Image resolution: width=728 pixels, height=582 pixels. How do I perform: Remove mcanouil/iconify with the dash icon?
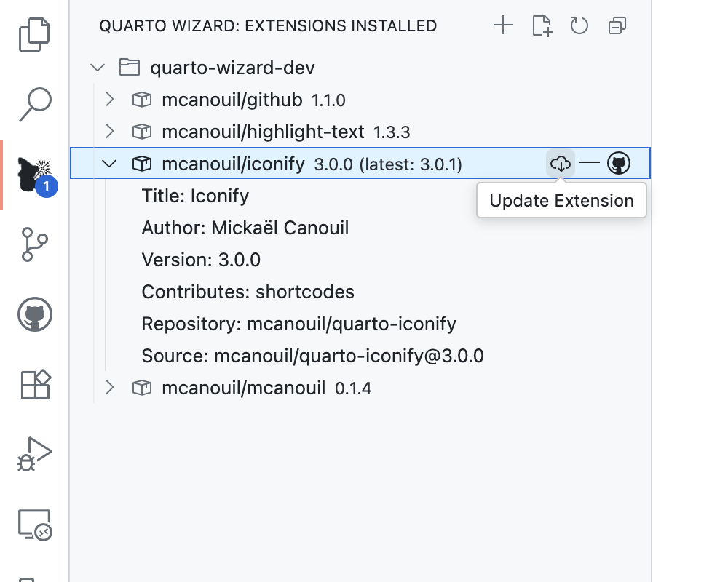point(590,163)
